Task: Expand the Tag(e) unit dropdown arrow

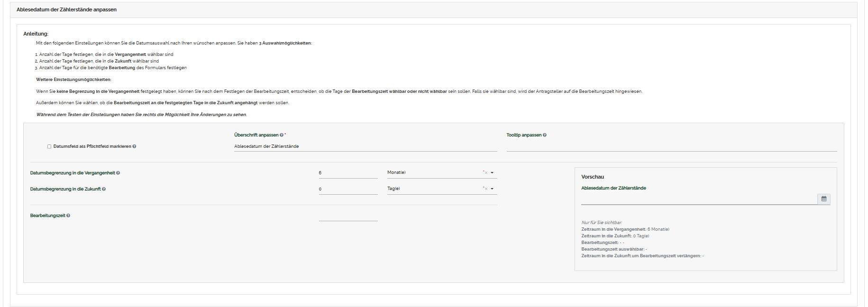Action: (x=492, y=189)
